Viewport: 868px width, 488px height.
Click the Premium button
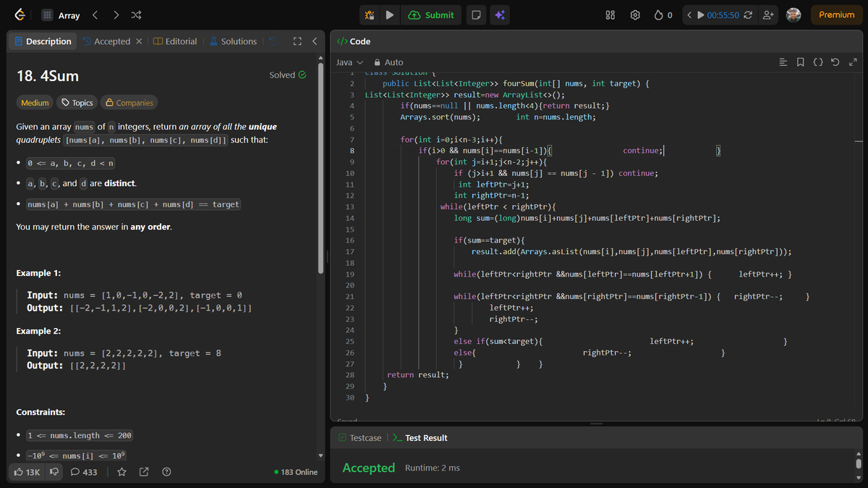tap(837, 15)
